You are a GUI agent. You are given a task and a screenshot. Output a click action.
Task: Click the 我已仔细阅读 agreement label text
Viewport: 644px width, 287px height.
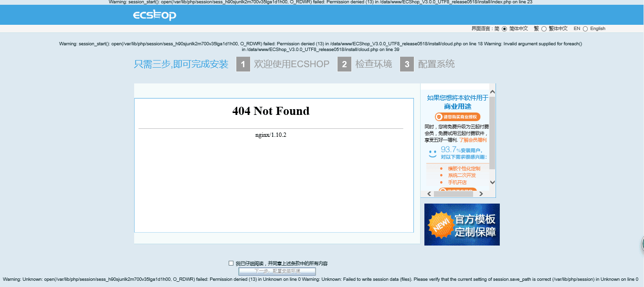pos(282,263)
